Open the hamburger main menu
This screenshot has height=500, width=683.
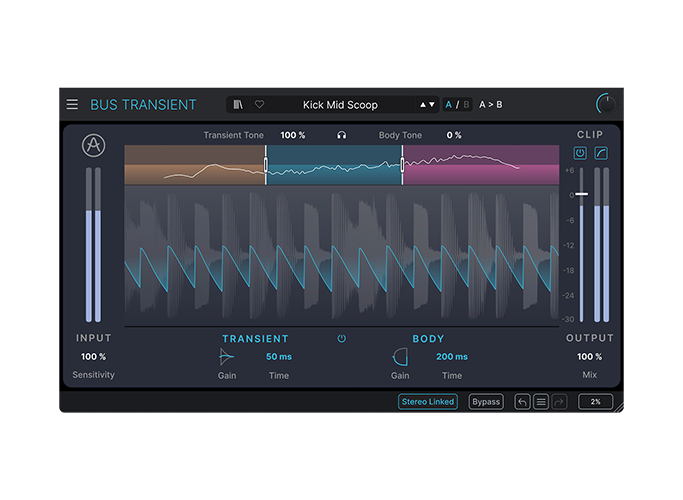(72, 104)
